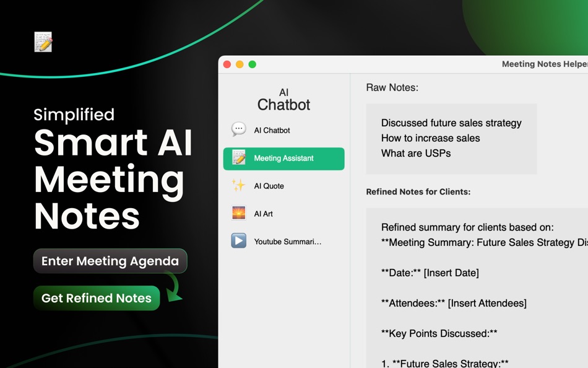
Task: Click 'Discussed future sales strategy' line
Action: [x=451, y=123]
